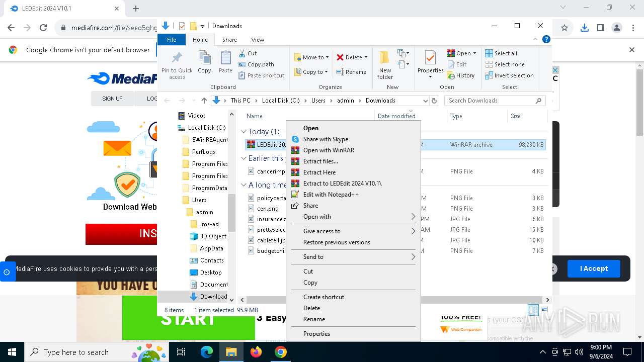The height and width of the screenshot is (362, 644).
Task: Accept cookies with I Accept button
Action: coord(594,268)
